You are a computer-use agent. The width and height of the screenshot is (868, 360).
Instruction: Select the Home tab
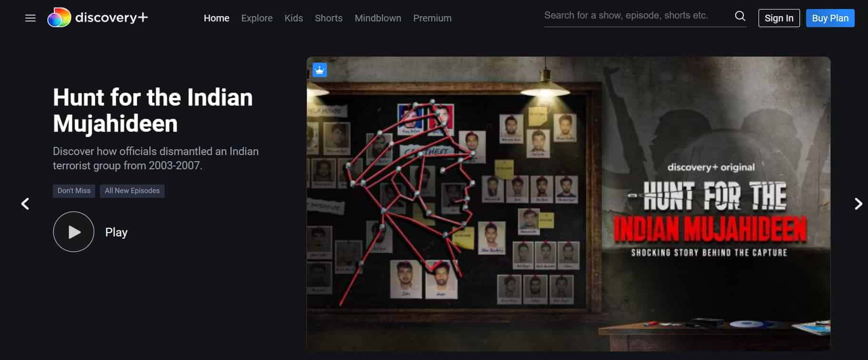[x=217, y=18]
